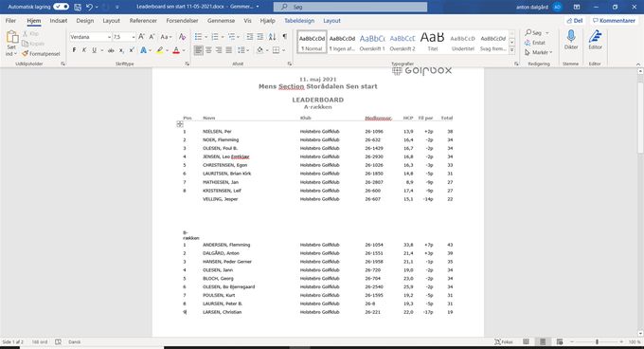Switch to the Tabeldesign tab

point(299,21)
